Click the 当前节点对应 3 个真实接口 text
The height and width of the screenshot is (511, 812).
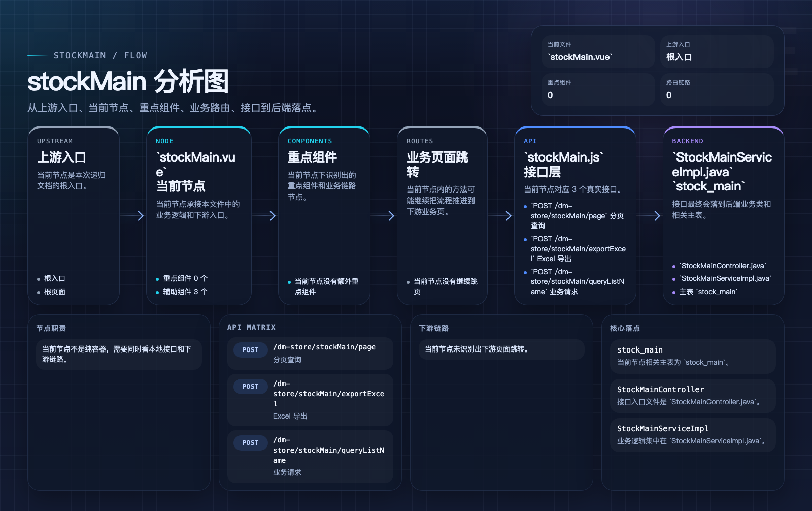574,189
